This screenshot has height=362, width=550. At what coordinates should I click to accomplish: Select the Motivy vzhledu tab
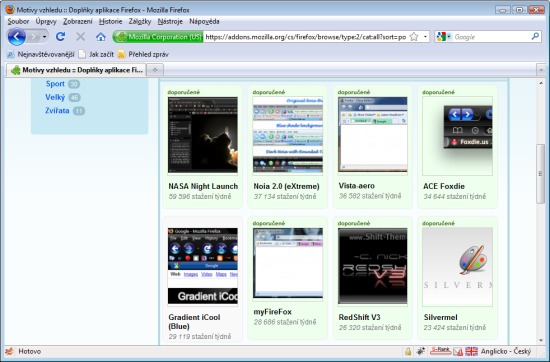point(76,70)
